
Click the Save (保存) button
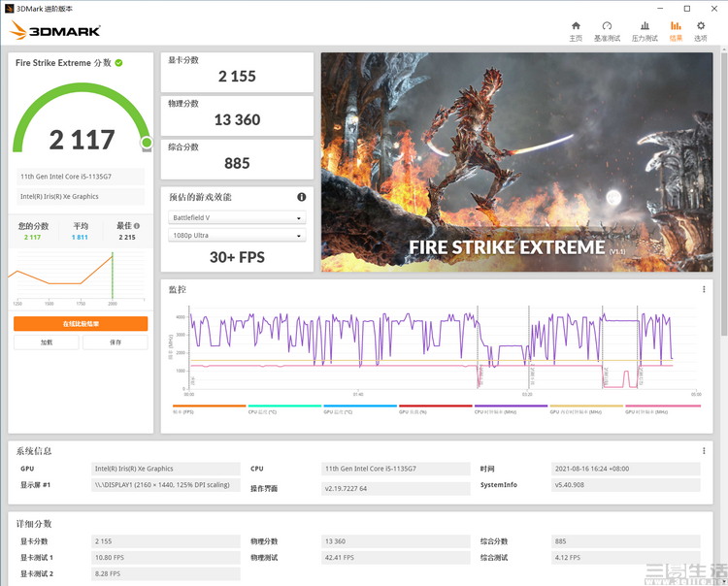click(116, 342)
